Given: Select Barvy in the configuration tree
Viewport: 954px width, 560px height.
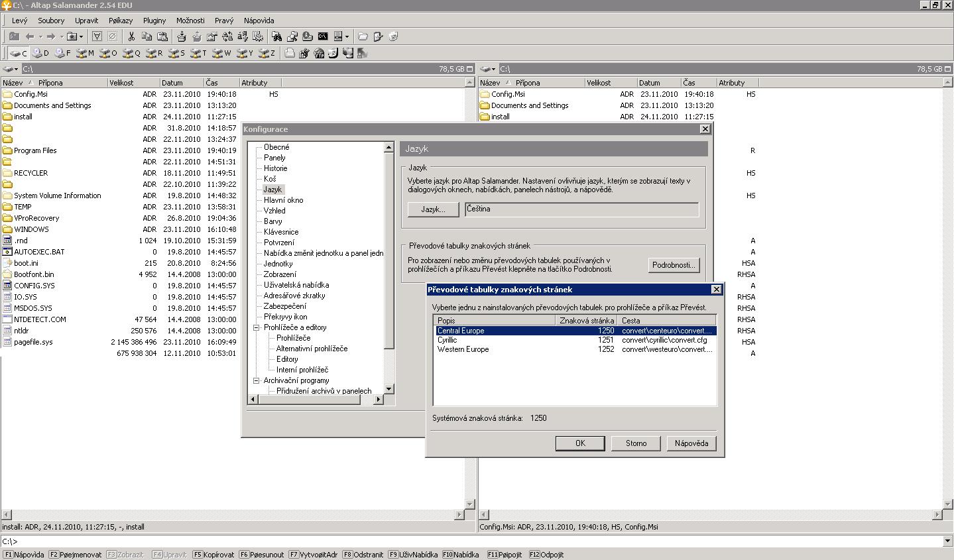Looking at the screenshot, I should coord(272,221).
